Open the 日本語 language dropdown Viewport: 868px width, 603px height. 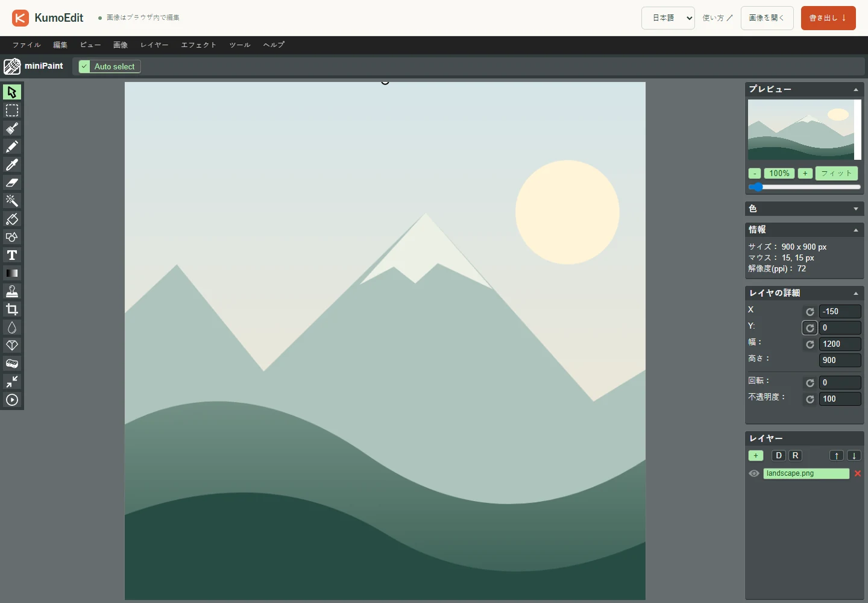(668, 18)
